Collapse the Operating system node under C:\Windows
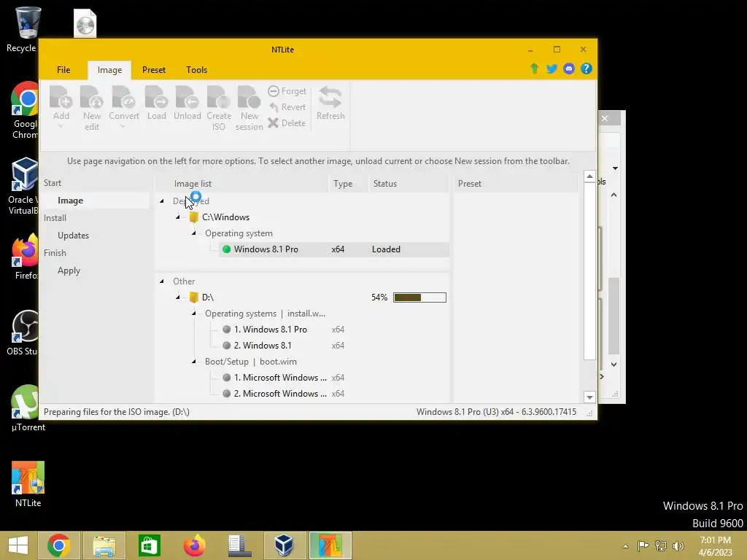 click(194, 233)
